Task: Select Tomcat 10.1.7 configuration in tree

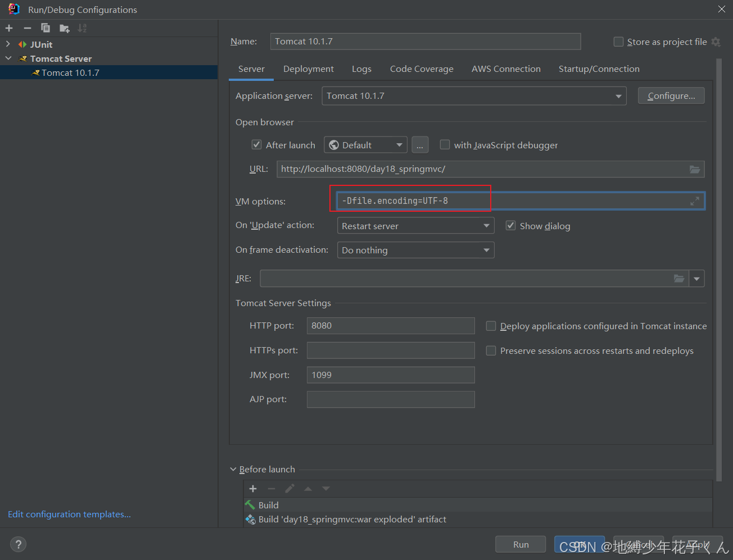Action: pyautogui.click(x=108, y=72)
